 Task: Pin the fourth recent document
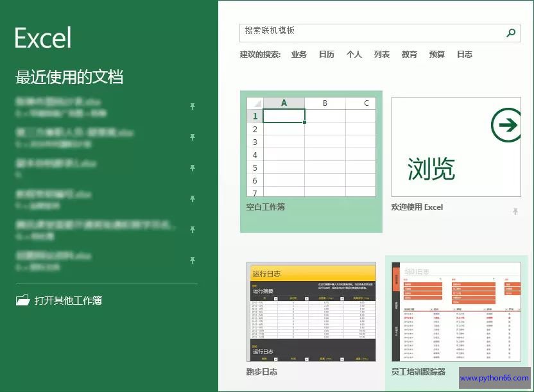(193, 198)
